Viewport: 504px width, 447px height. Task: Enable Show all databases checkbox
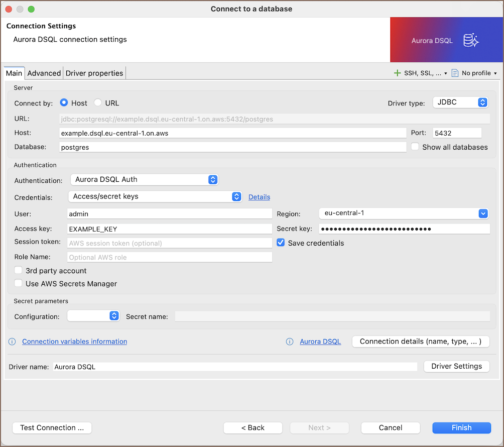[415, 147]
